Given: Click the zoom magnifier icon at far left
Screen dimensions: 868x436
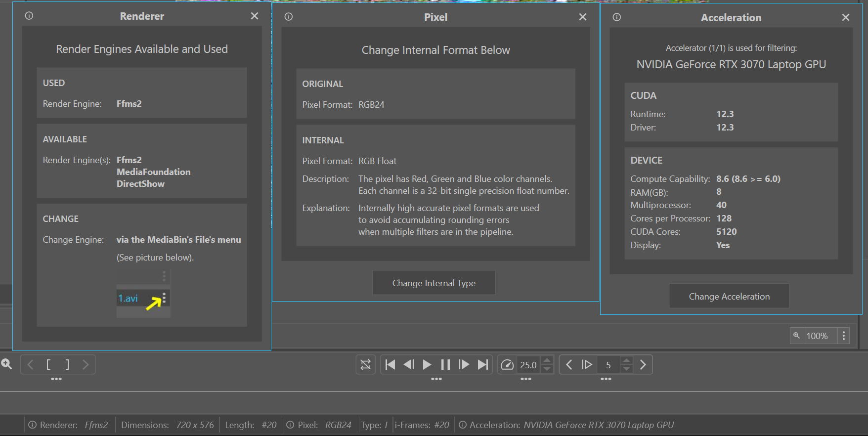Looking at the screenshot, I should coord(6,364).
